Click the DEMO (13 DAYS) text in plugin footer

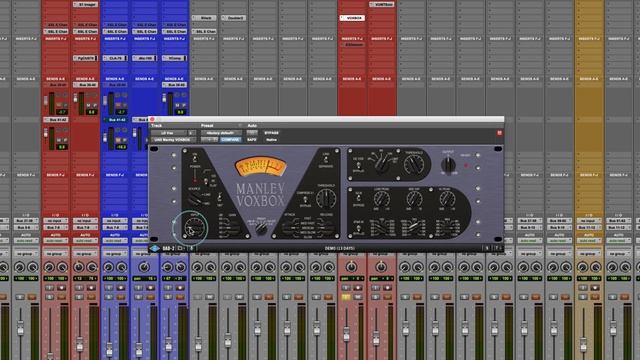pos(340,248)
